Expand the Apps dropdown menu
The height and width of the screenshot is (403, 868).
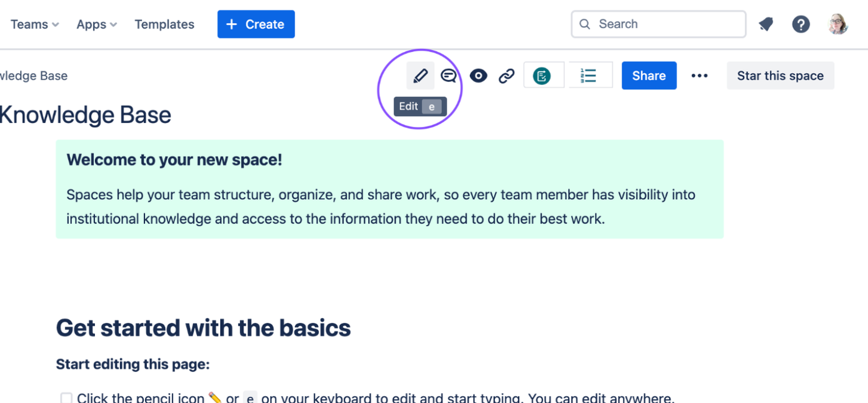pos(97,24)
